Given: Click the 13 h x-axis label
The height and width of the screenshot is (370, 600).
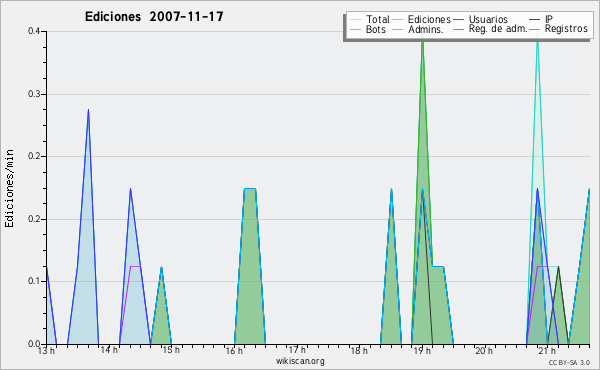Looking at the screenshot, I should point(46,350).
